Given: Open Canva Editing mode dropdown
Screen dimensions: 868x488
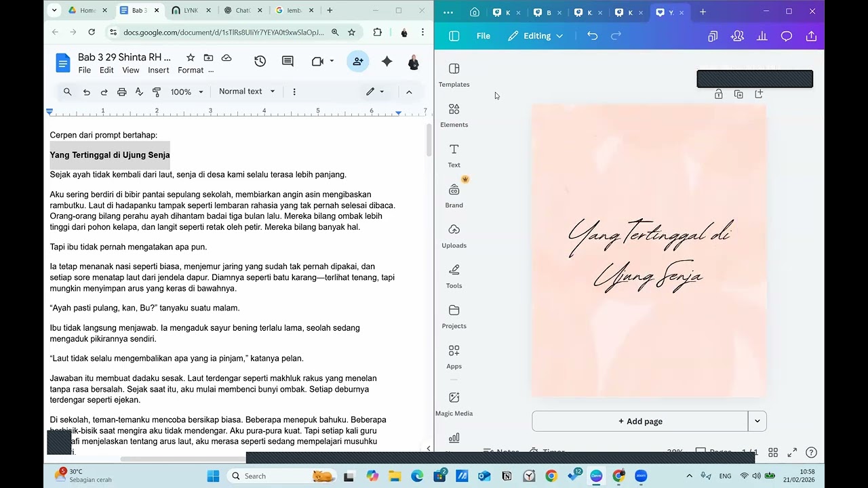Looking at the screenshot, I should click(x=536, y=36).
